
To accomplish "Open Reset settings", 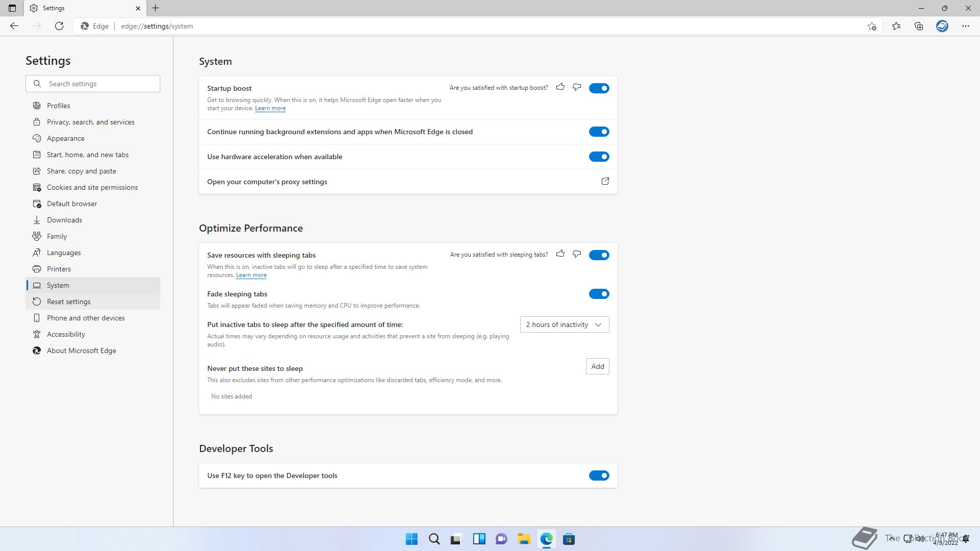I will pos(93,302).
